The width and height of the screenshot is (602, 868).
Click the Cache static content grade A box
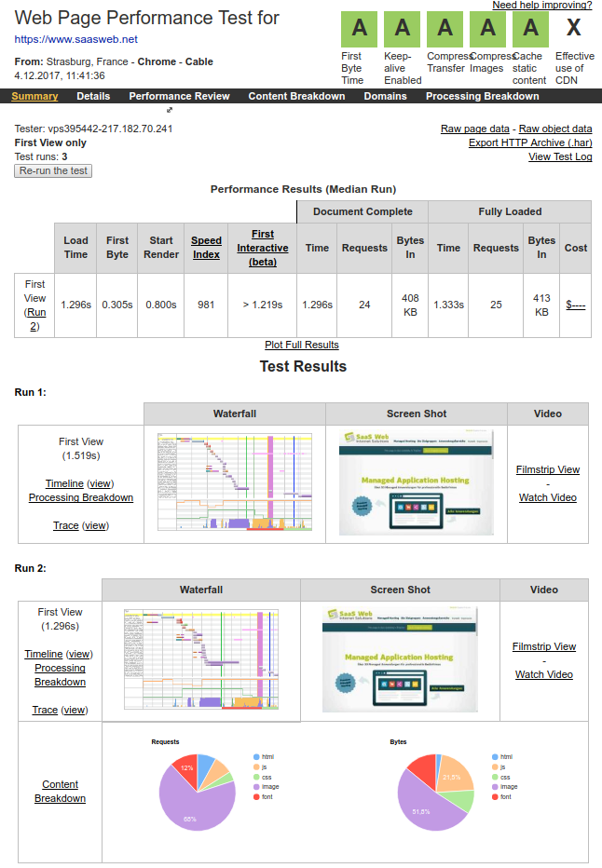click(530, 30)
